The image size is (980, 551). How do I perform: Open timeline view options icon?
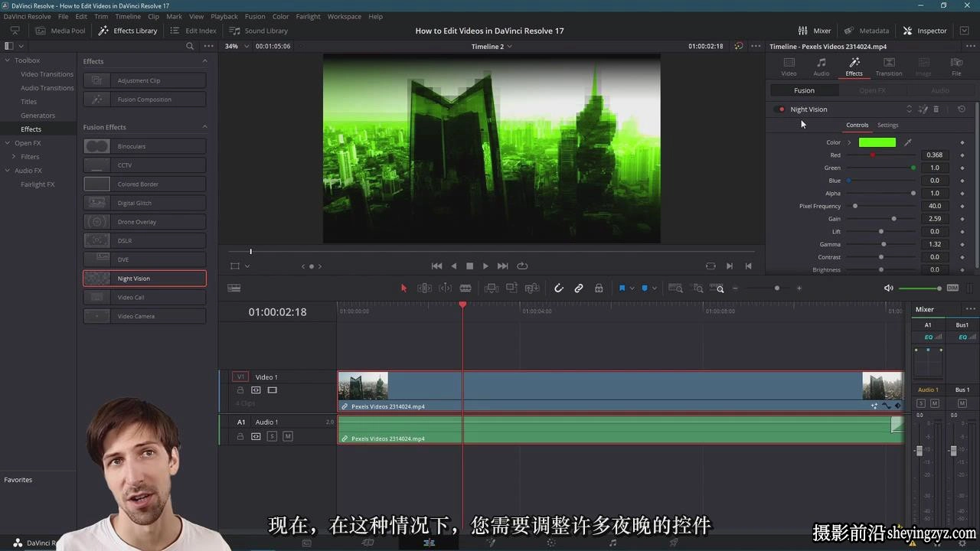click(x=234, y=289)
